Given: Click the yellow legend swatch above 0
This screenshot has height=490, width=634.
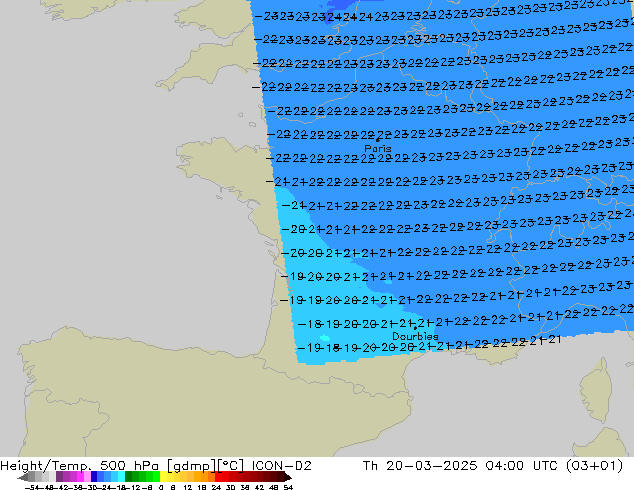Looking at the screenshot, I should [x=163, y=477].
